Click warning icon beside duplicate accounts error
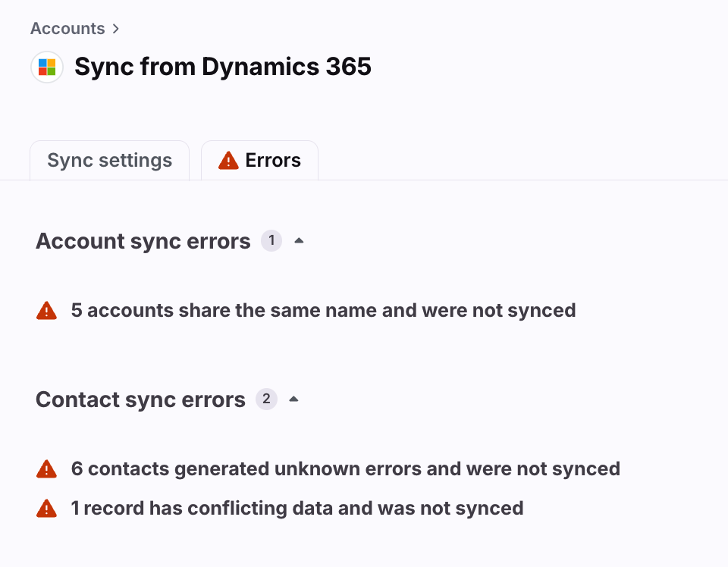The image size is (728, 567). pos(46,311)
